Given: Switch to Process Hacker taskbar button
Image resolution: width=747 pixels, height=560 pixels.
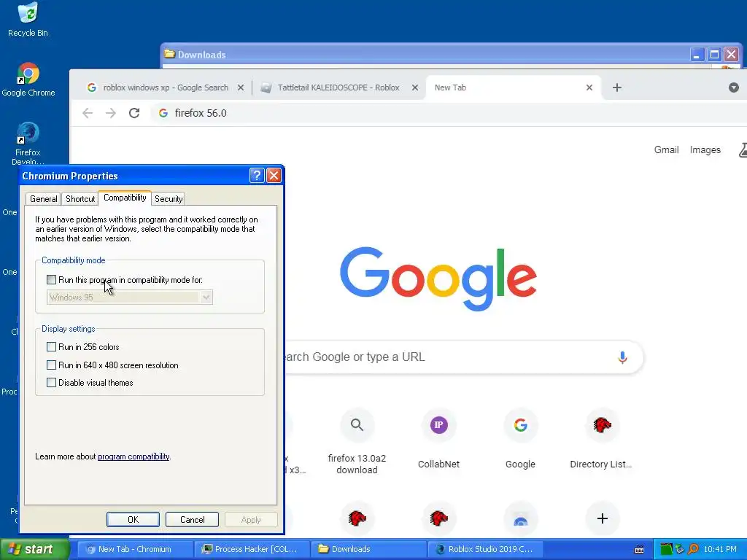Looking at the screenshot, I should pyautogui.click(x=252, y=549).
